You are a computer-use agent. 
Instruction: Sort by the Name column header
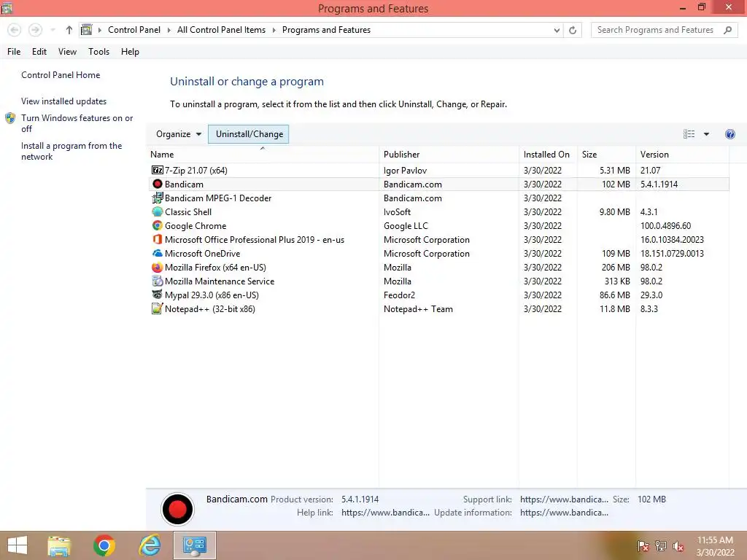point(263,155)
